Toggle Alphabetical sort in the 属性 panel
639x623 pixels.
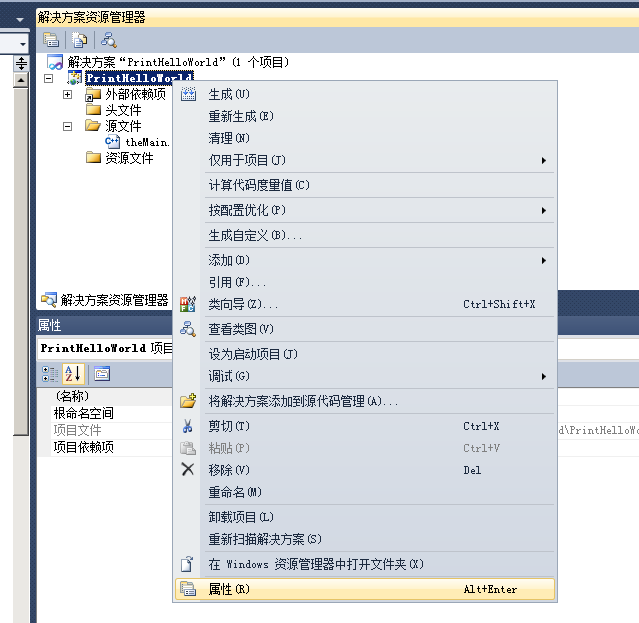click(x=73, y=374)
